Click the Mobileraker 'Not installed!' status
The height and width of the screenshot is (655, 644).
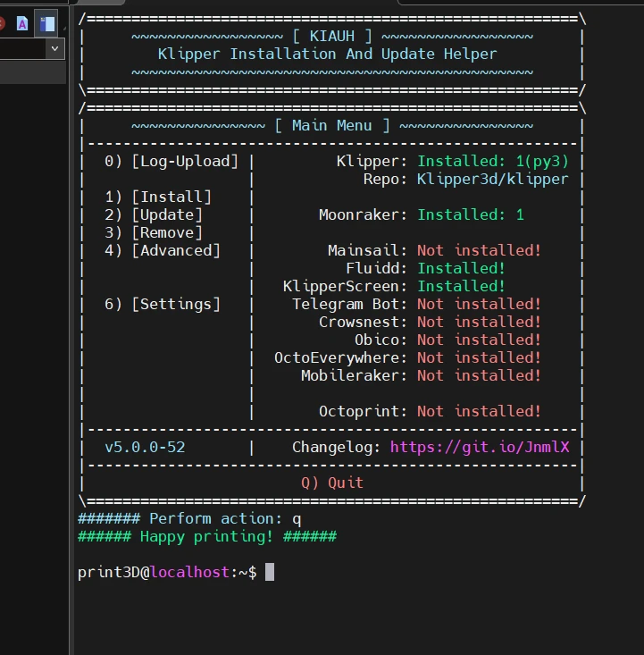point(479,376)
